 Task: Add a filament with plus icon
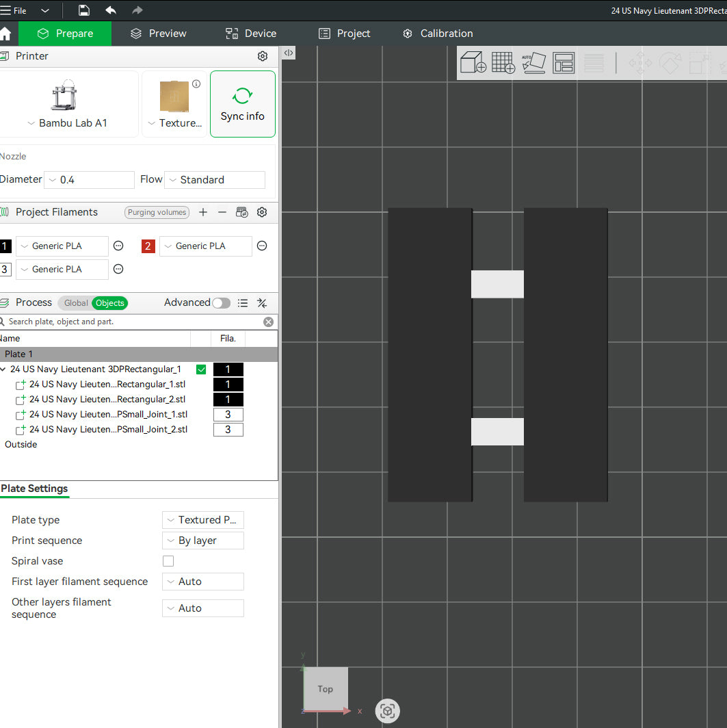[203, 212]
